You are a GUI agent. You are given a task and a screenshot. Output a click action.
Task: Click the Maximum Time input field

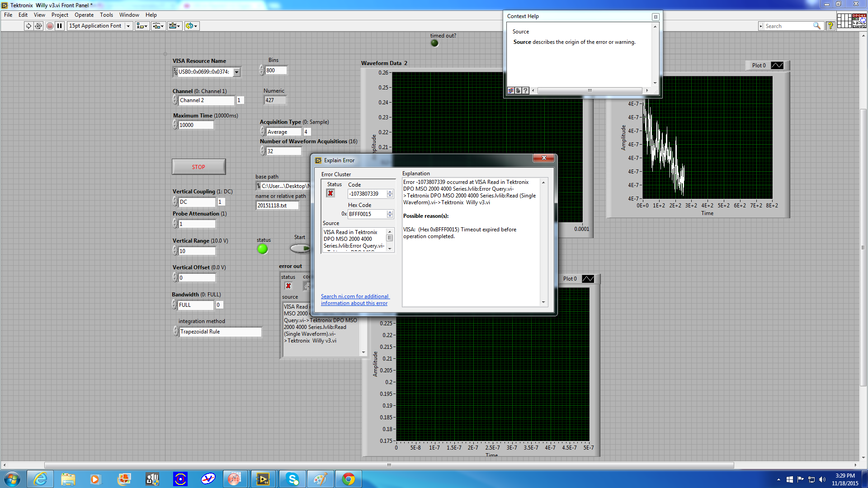195,125
